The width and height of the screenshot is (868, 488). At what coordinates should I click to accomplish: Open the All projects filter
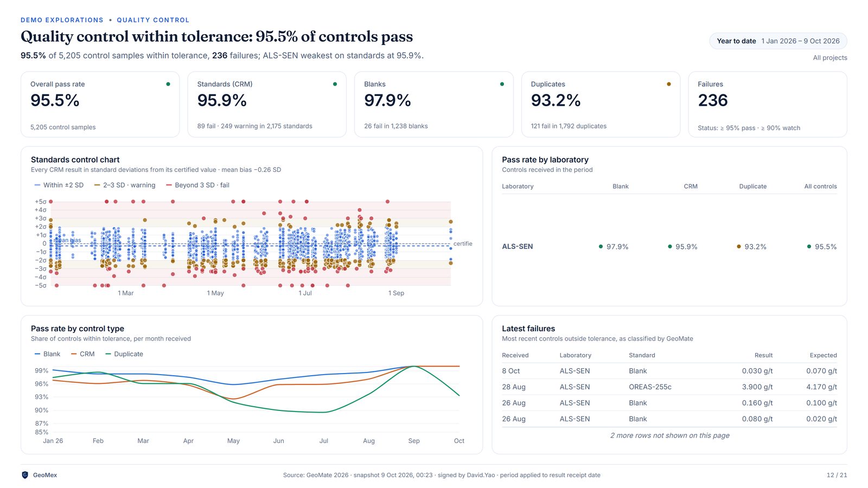pyautogui.click(x=829, y=58)
